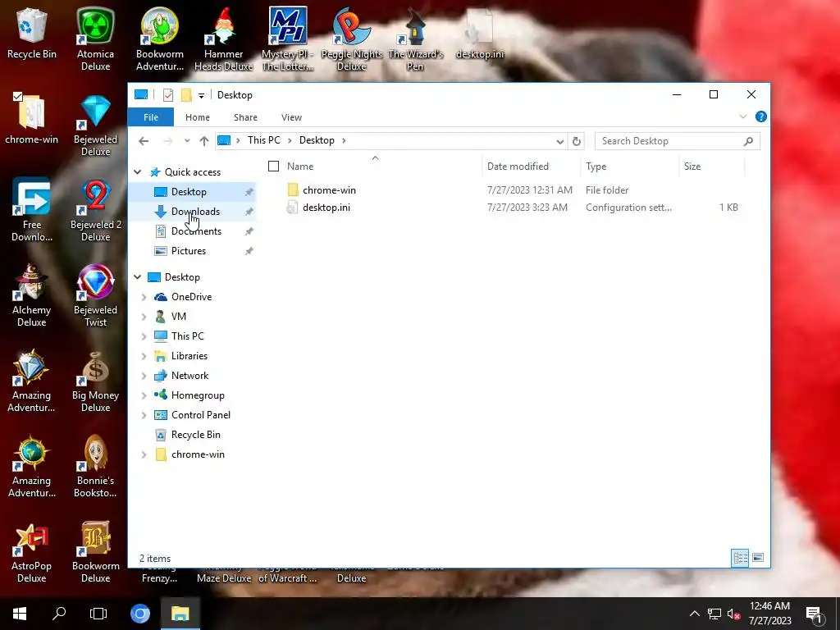Viewport: 840px width, 630px height.
Task: Click the New folder icon in title bar
Action: (186, 95)
